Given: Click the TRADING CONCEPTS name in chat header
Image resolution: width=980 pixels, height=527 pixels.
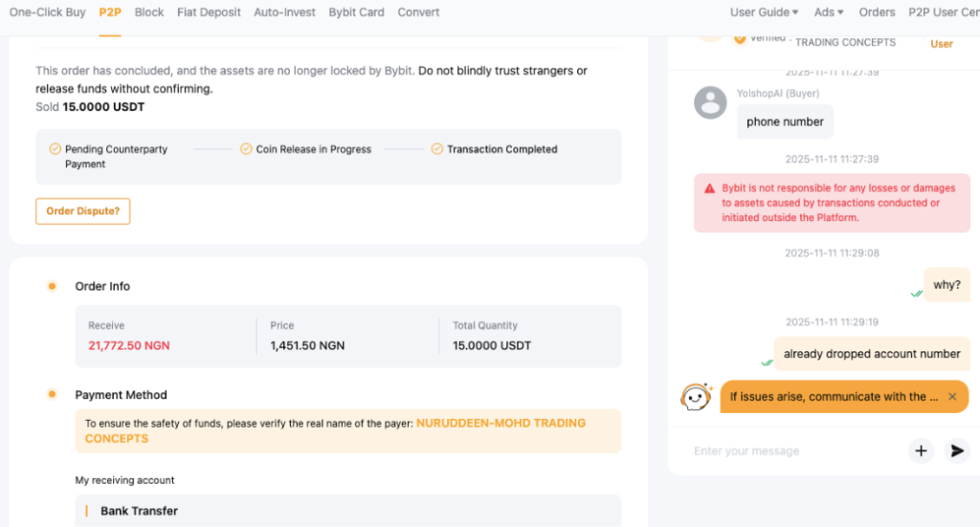Looking at the screenshot, I should pyautogui.click(x=845, y=42).
